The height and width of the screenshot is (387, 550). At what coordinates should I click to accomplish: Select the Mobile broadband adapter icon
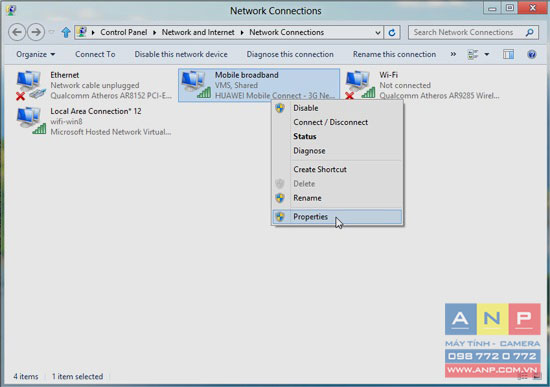(196, 85)
